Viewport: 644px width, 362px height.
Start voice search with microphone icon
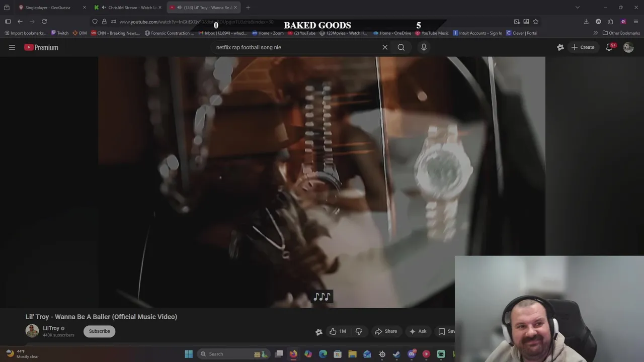[424, 47]
